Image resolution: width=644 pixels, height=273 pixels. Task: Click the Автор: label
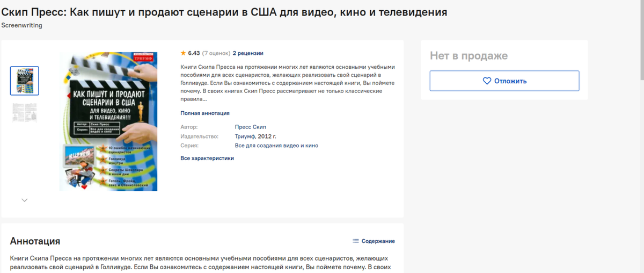189,127
